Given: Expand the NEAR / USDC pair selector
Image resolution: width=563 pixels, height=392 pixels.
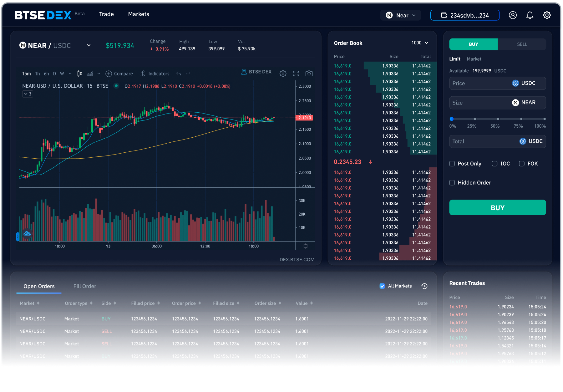Looking at the screenshot, I should 89,45.
